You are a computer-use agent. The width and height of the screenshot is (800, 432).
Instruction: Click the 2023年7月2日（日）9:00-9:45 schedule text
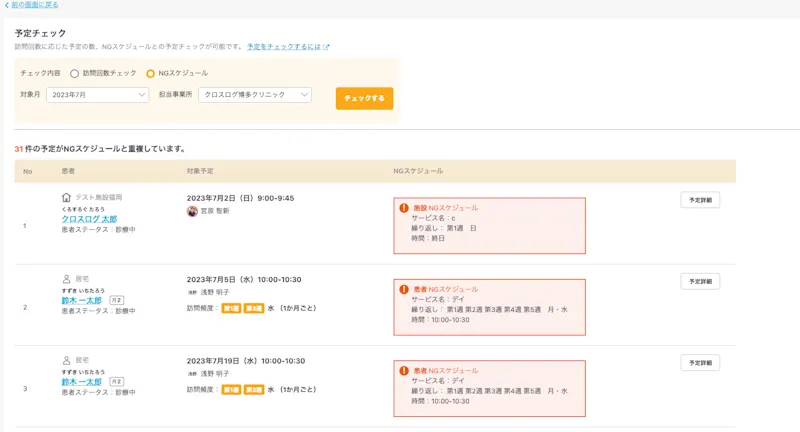coord(240,198)
